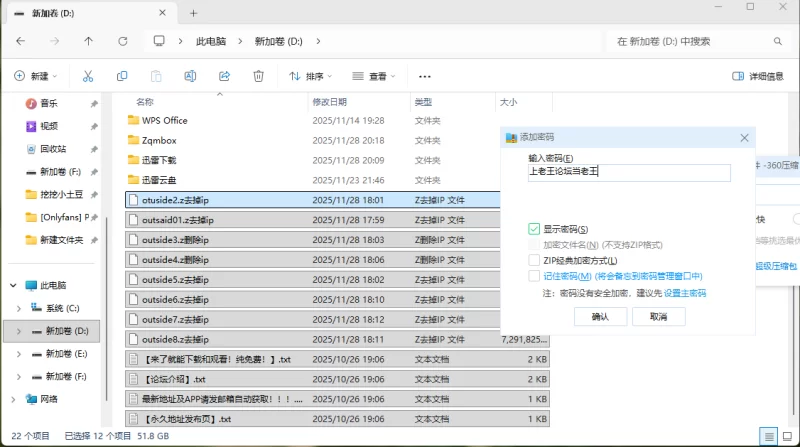This screenshot has width=800, height=447.
Task: Uncheck the 显示密码 checkbox
Action: tap(534, 229)
